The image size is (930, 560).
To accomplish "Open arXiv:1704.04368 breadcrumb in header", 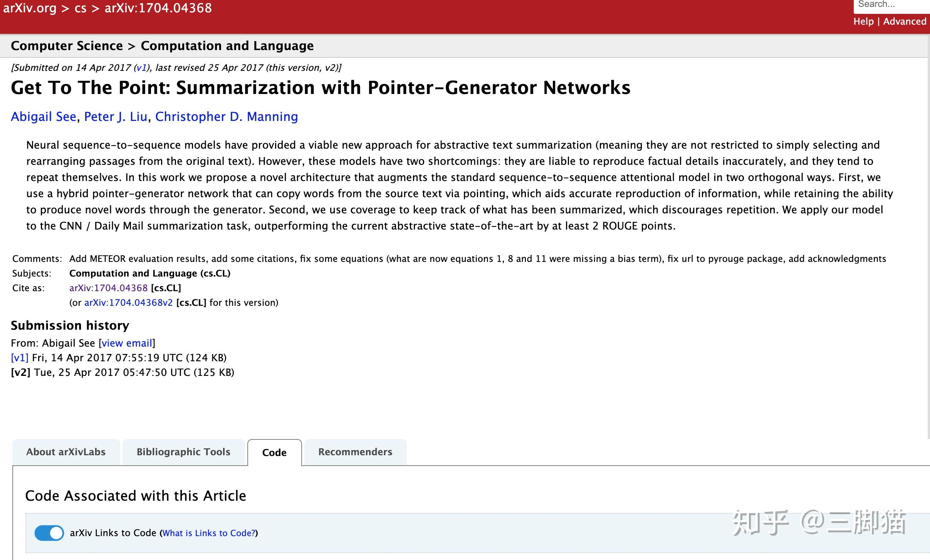I will tap(157, 8).
